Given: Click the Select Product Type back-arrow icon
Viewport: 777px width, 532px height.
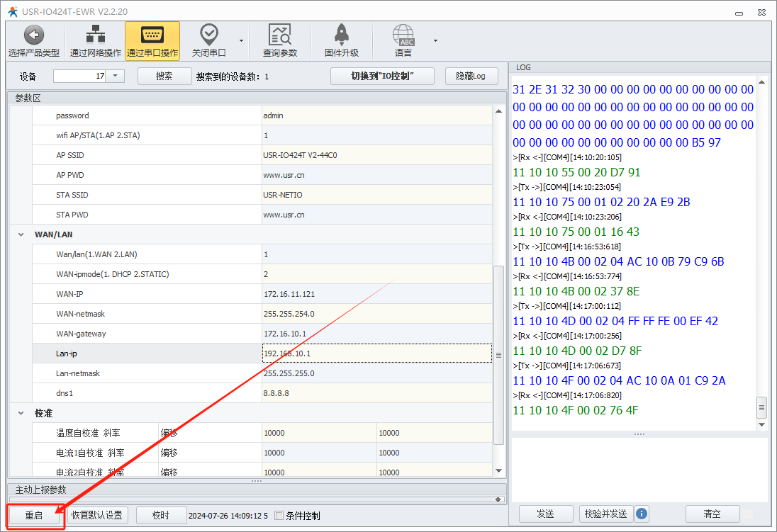Looking at the screenshot, I should 33,35.
